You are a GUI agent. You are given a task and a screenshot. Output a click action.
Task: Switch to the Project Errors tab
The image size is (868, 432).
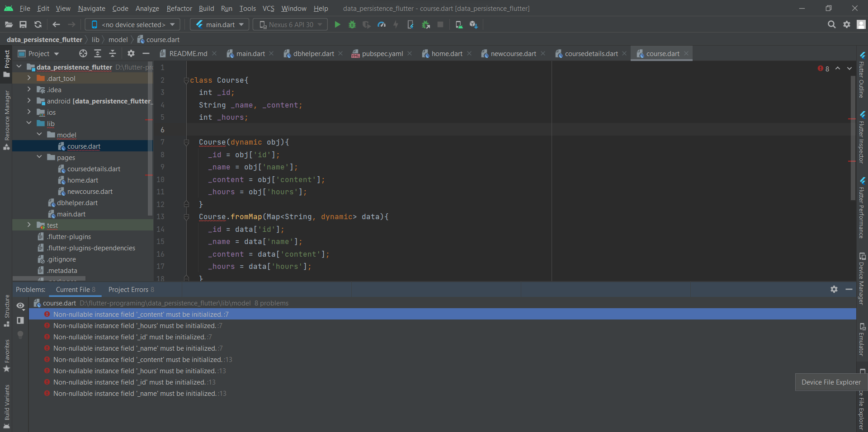point(131,289)
